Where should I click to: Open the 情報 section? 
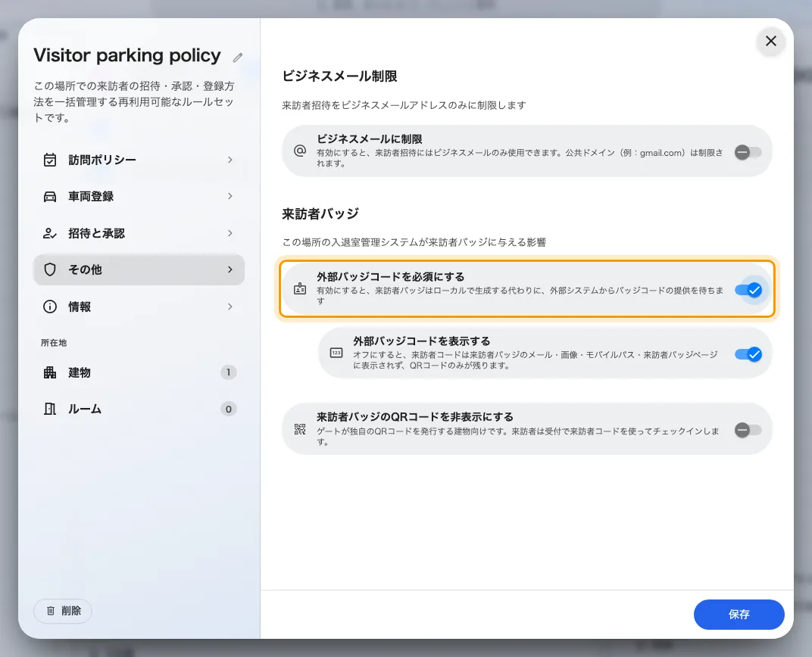139,307
